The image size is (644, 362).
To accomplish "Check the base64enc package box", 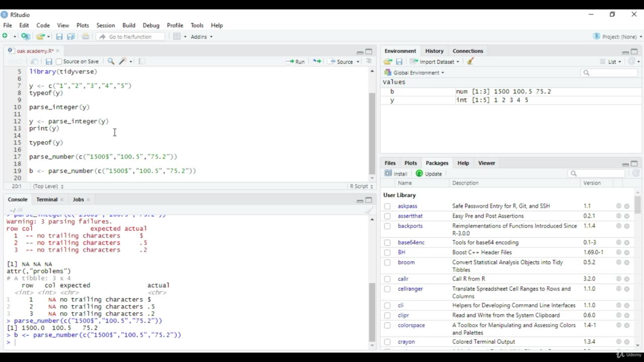I will pyautogui.click(x=387, y=242).
